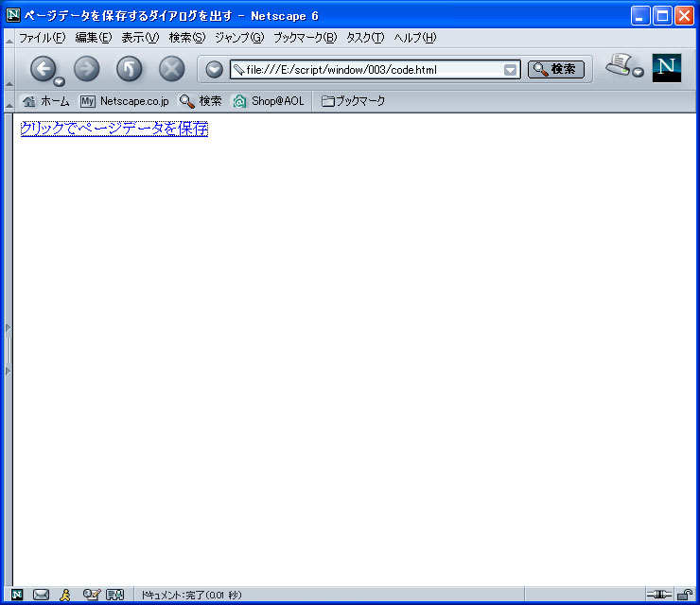Open the ファイル(F) menu
The height and width of the screenshot is (605, 700).
click(42, 38)
